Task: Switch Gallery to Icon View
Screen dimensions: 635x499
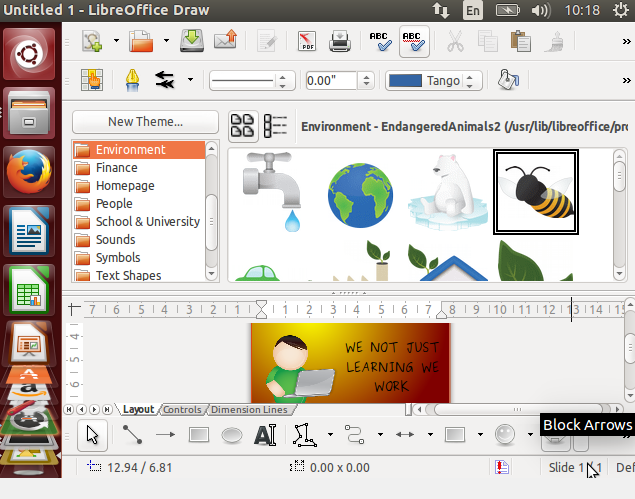Action: pos(243,126)
